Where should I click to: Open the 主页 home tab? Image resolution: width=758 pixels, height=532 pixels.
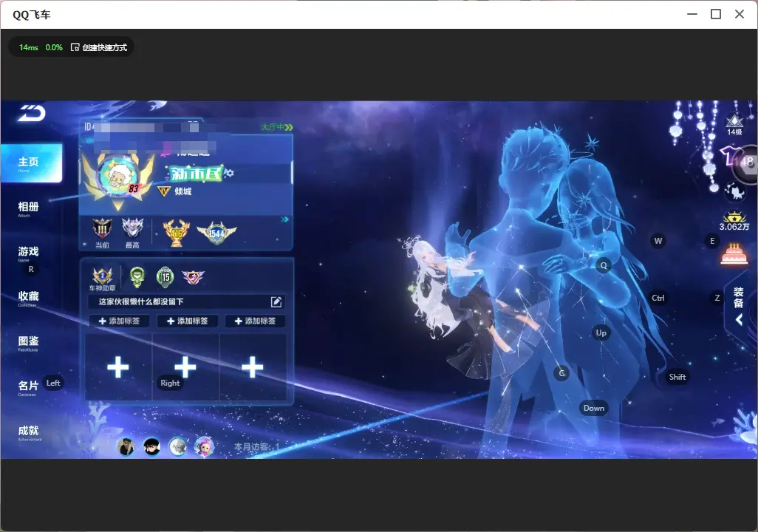tap(32, 163)
